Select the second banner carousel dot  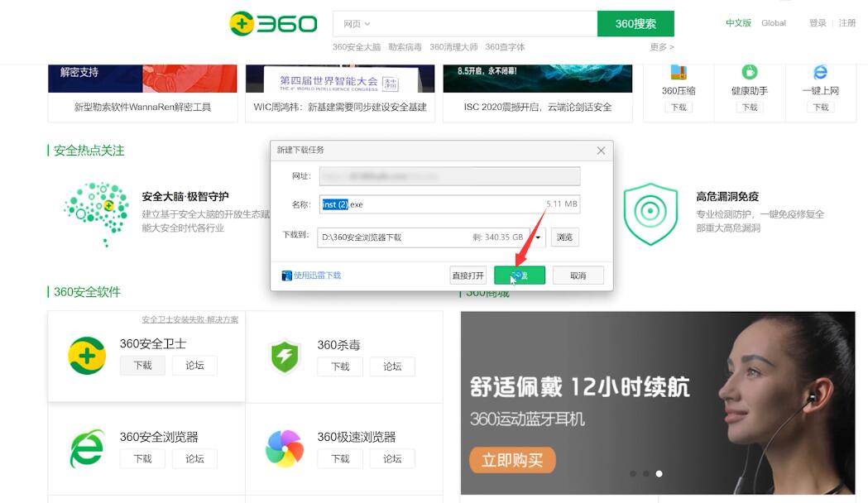646,474
